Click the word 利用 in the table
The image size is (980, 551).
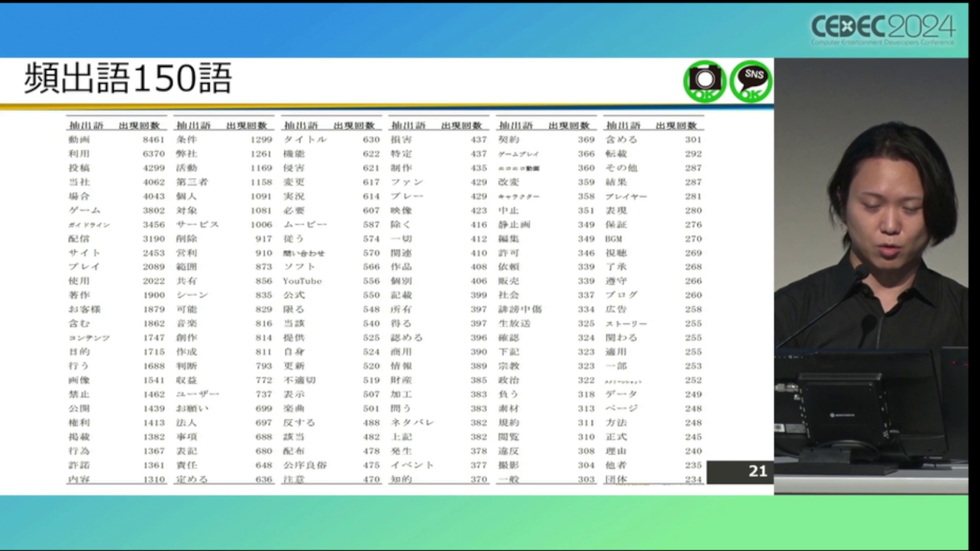click(x=79, y=154)
